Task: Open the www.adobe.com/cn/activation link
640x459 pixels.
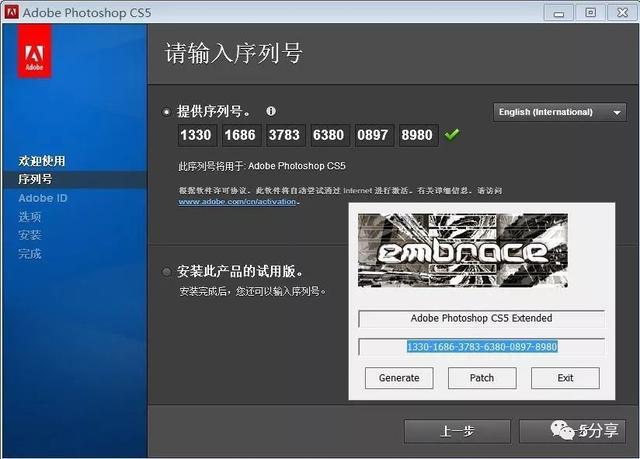Action: pyautogui.click(x=237, y=202)
